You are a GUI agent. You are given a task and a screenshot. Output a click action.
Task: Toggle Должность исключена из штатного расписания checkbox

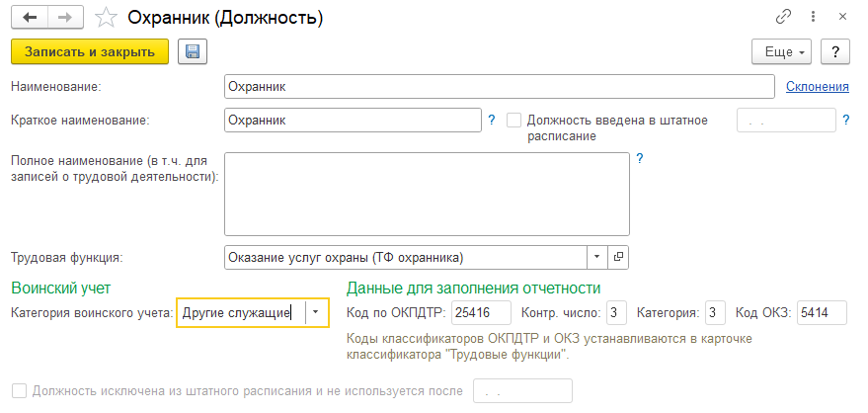[x=20, y=391]
